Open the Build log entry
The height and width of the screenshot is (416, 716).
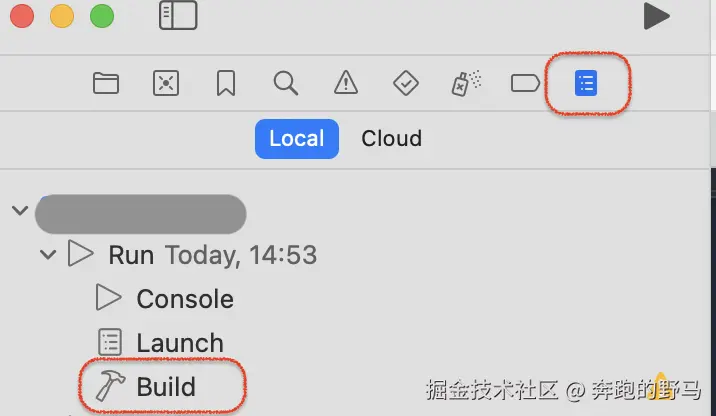tap(146, 386)
